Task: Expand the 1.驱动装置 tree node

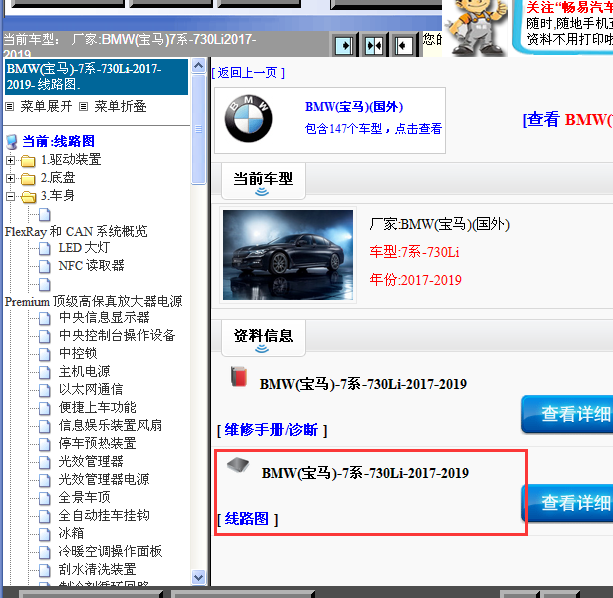Action: pyautogui.click(x=11, y=160)
